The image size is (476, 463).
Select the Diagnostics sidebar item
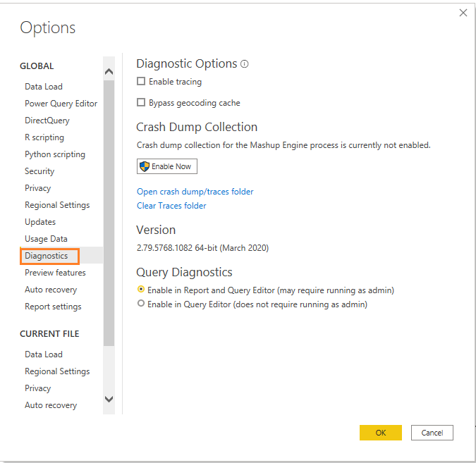[46, 256]
